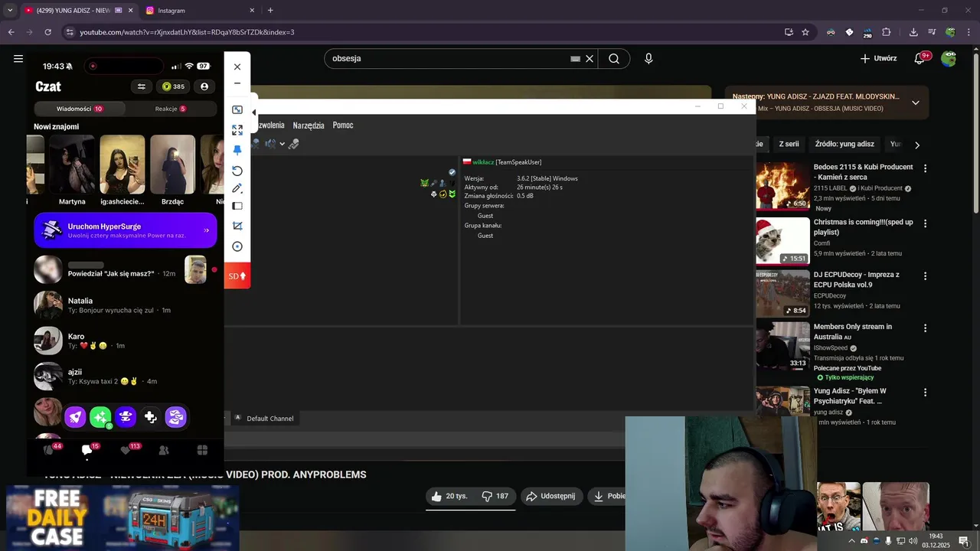Open the Pomoc menu in TeamSpeak
This screenshot has height=551, width=980.
(343, 125)
